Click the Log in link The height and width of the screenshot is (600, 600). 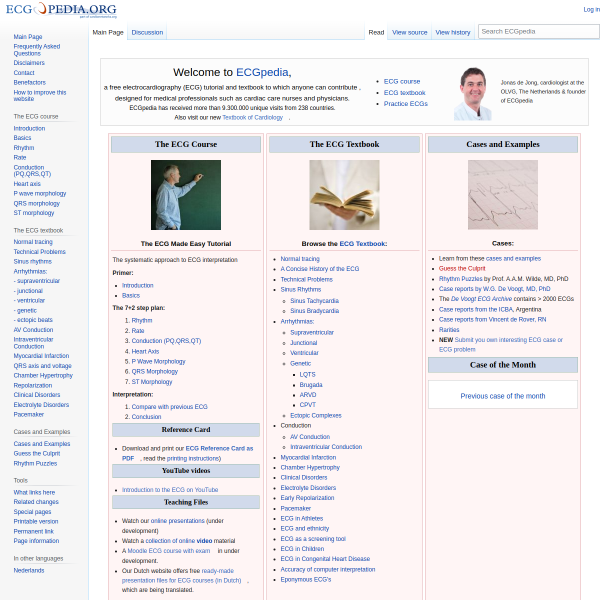tap(591, 10)
